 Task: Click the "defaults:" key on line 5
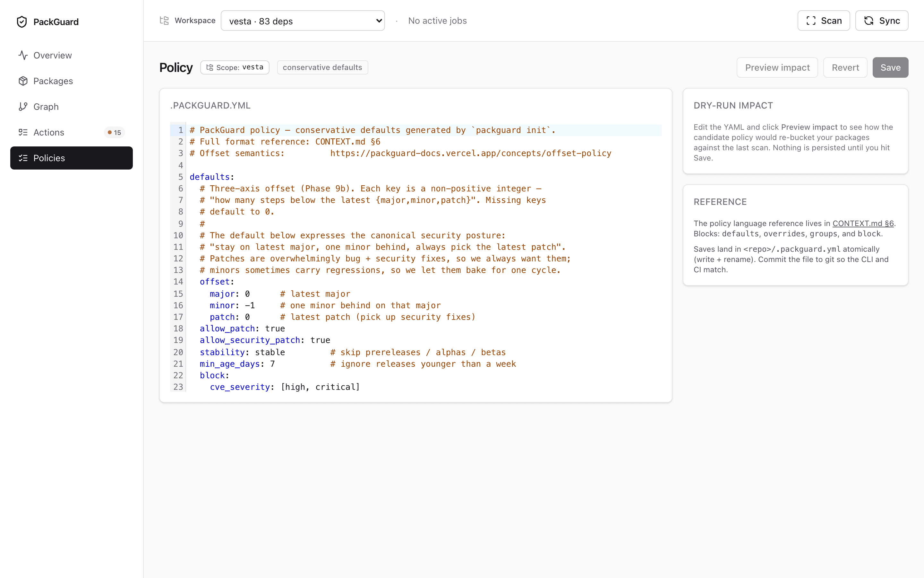[x=211, y=177]
